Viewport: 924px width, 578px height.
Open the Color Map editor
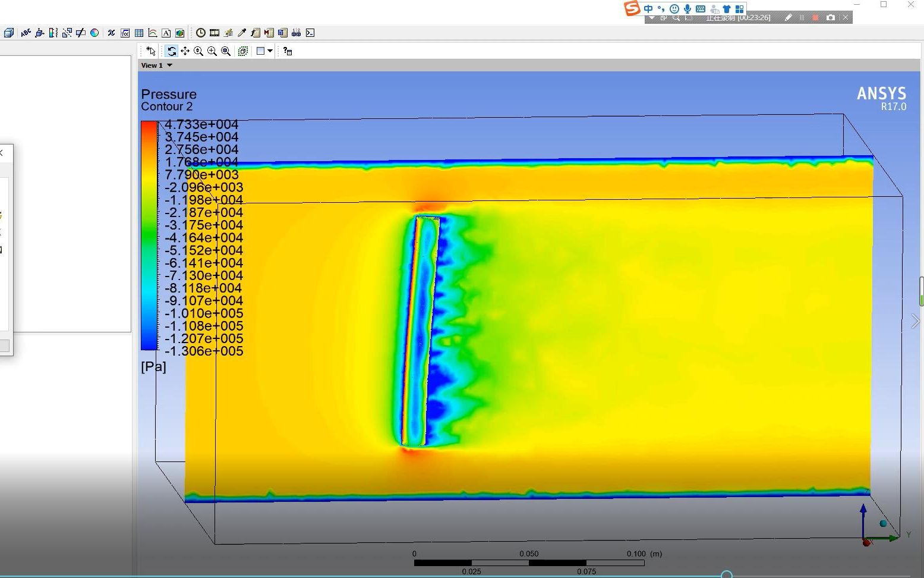pyautogui.click(x=94, y=33)
